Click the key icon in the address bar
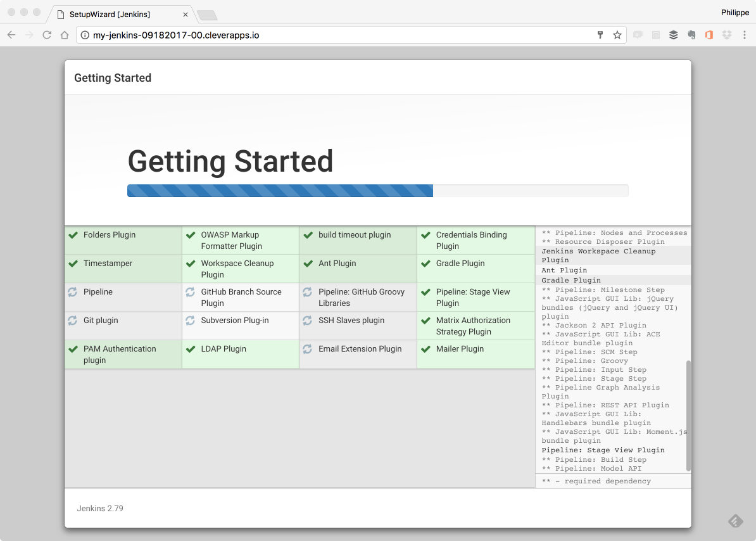This screenshot has height=541, width=756. [600, 35]
